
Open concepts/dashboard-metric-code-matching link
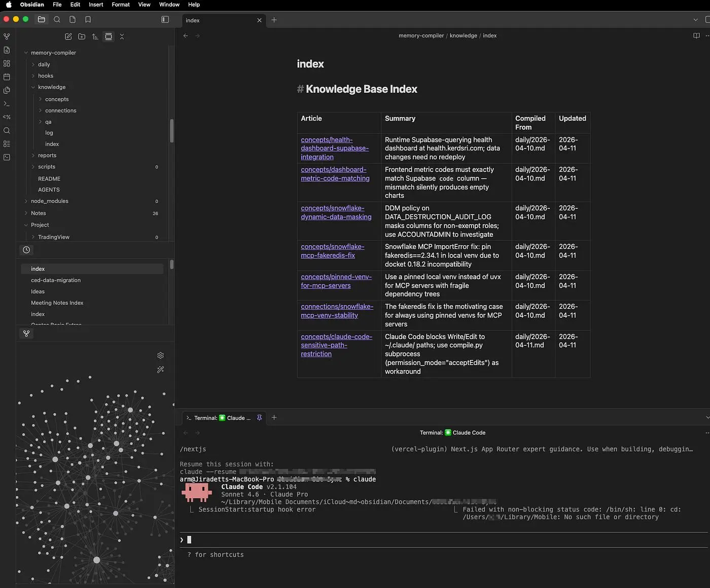tap(335, 174)
